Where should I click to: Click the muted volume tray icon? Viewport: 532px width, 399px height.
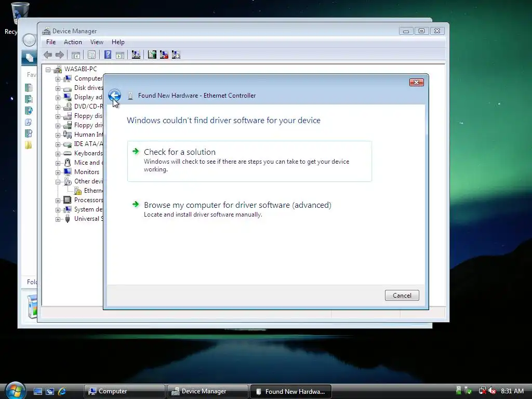click(x=492, y=391)
